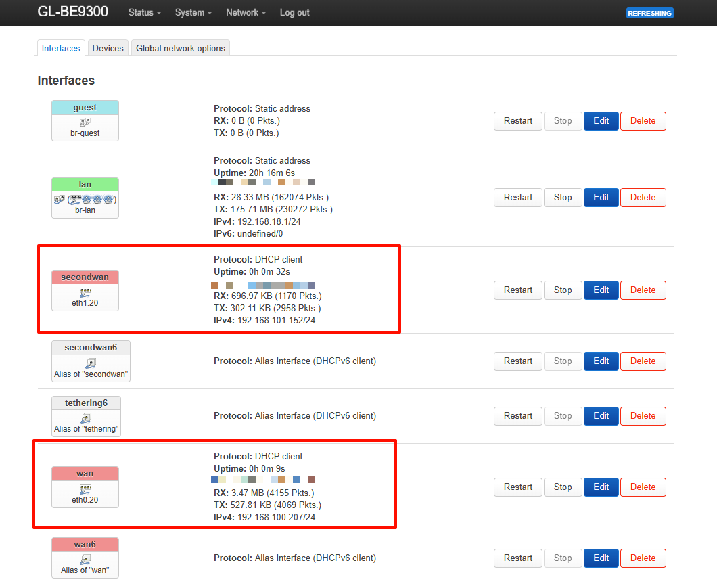Click the wan6 alias interface icon
Screen dimensions: 717x588
(85, 560)
